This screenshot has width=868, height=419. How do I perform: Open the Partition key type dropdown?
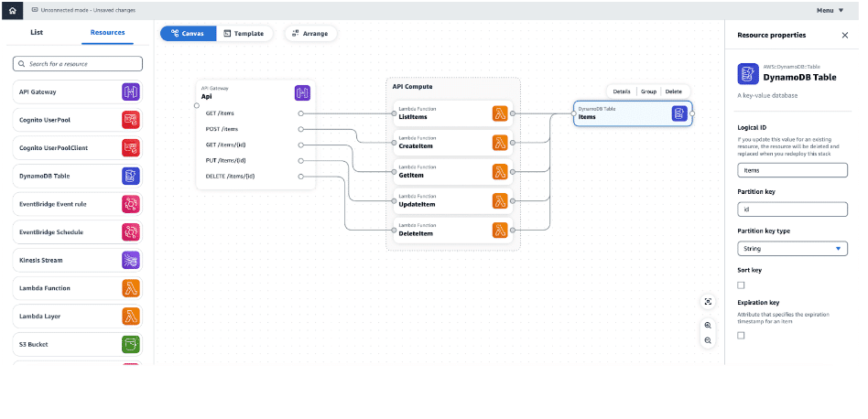click(x=792, y=248)
